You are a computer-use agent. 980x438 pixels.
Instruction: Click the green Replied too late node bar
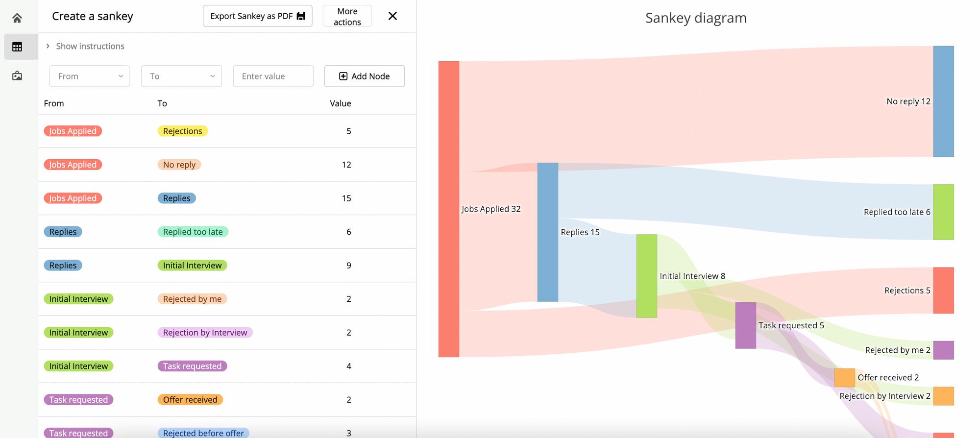click(x=944, y=212)
